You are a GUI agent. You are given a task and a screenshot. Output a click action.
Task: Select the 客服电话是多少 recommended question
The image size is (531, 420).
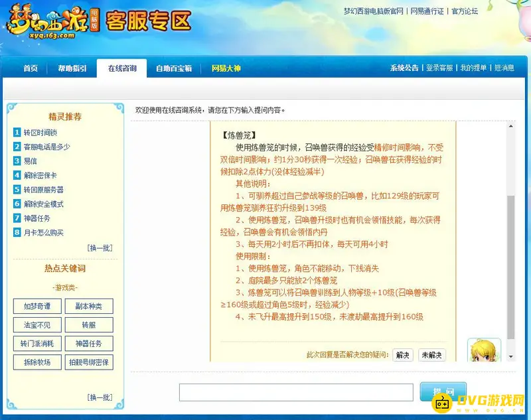46,147
